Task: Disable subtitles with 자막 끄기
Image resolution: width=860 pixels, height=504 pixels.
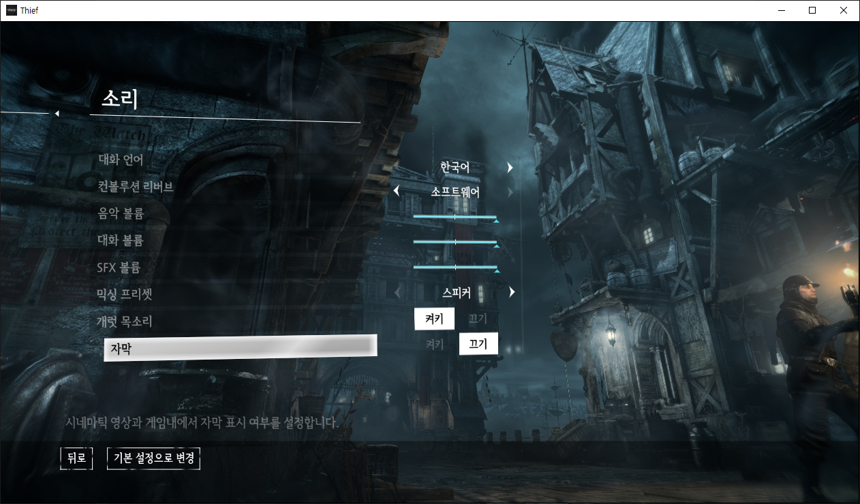Action: click(x=478, y=344)
